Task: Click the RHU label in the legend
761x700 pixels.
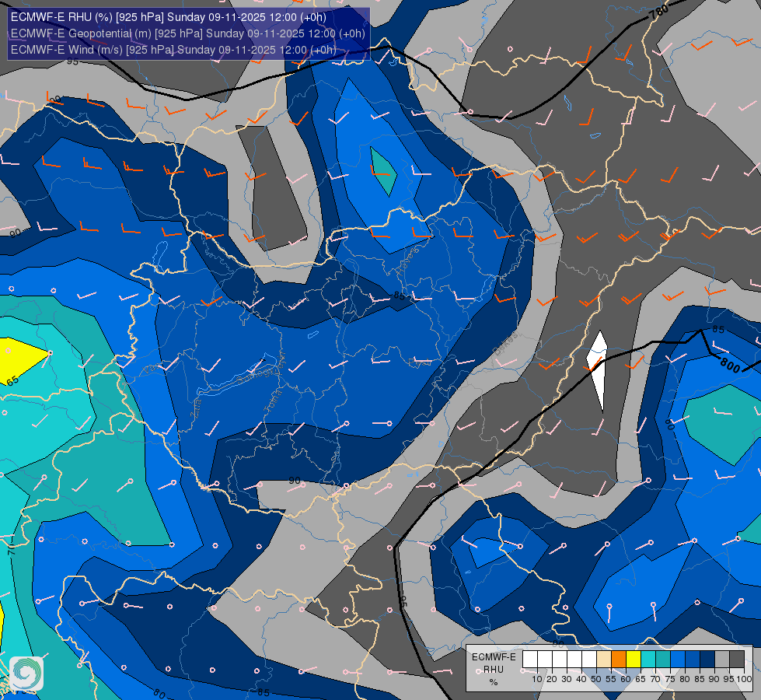Action: 494,670
